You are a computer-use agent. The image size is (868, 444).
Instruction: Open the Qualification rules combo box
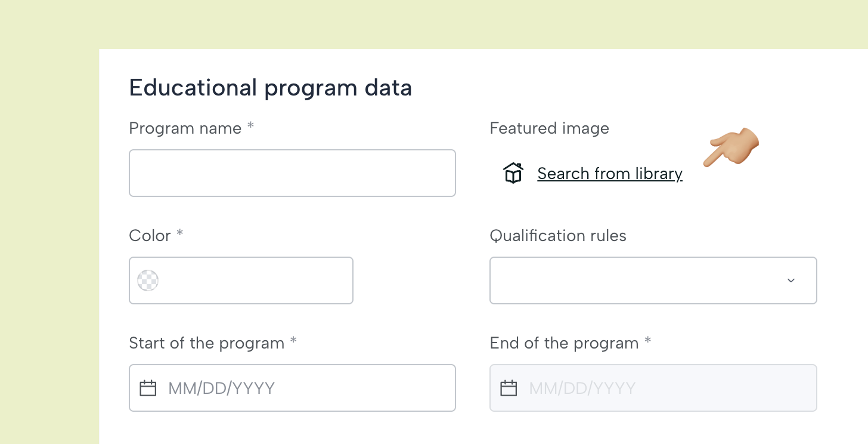point(653,280)
